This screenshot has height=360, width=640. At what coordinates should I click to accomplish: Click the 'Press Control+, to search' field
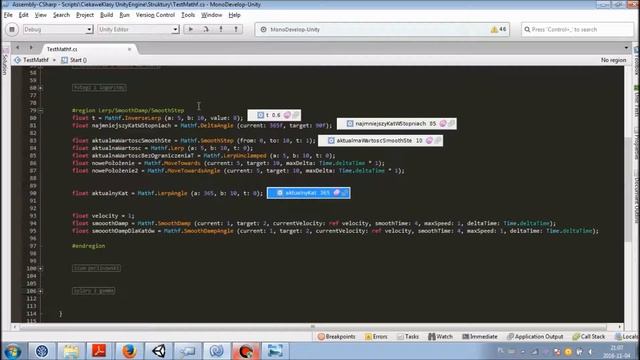[x=577, y=29]
